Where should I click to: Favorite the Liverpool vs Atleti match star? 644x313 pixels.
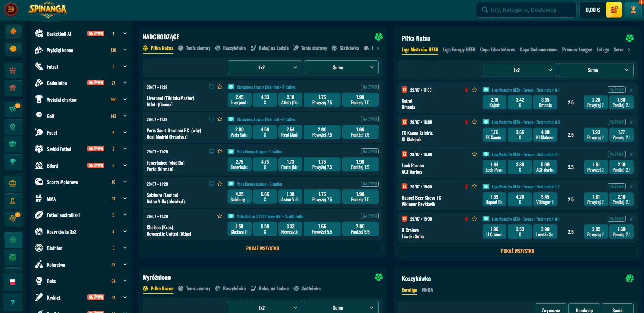[x=220, y=87]
